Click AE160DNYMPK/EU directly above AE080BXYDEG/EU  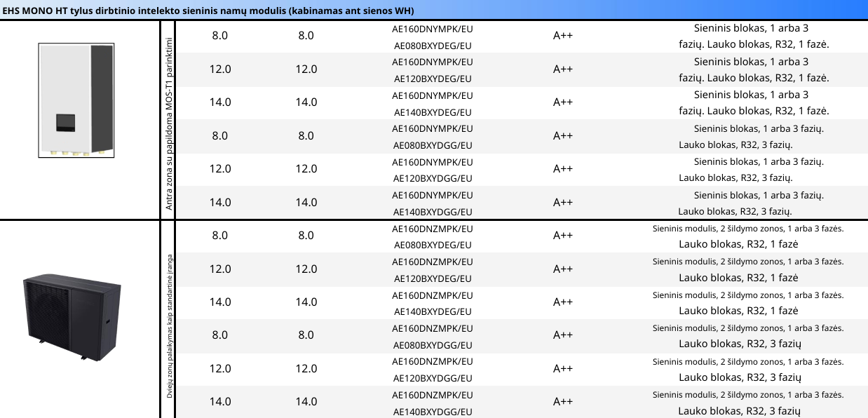[x=433, y=29]
